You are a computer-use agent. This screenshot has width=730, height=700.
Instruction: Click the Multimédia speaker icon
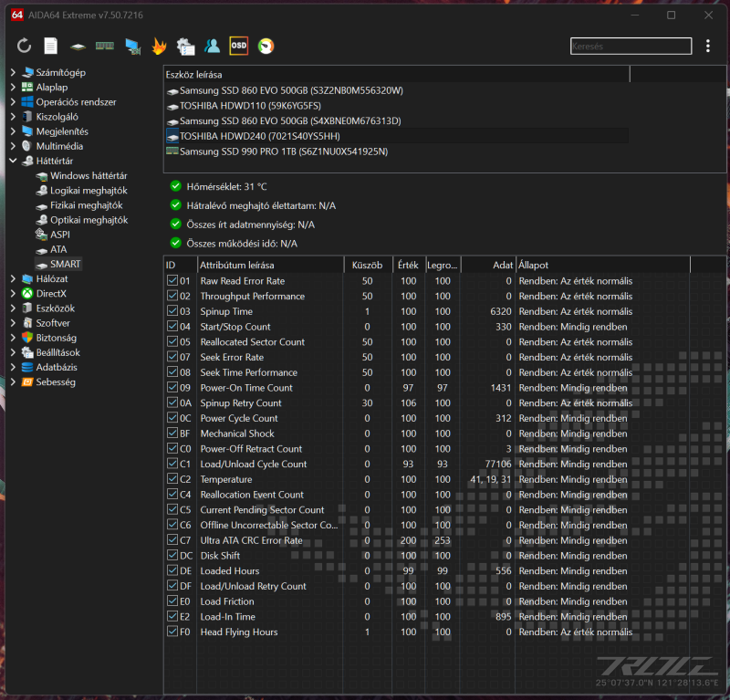coord(27,146)
